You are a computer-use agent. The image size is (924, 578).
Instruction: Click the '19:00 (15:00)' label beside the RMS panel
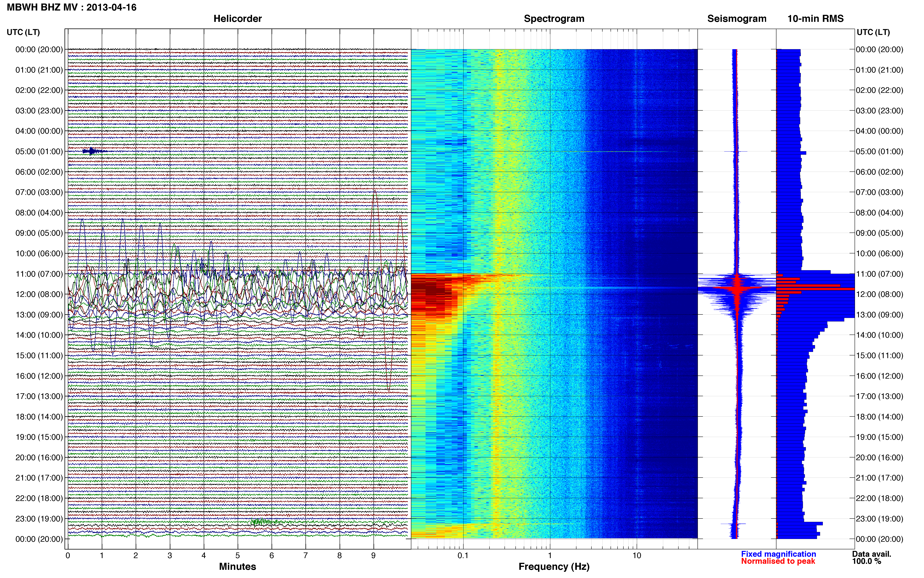[879, 437]
